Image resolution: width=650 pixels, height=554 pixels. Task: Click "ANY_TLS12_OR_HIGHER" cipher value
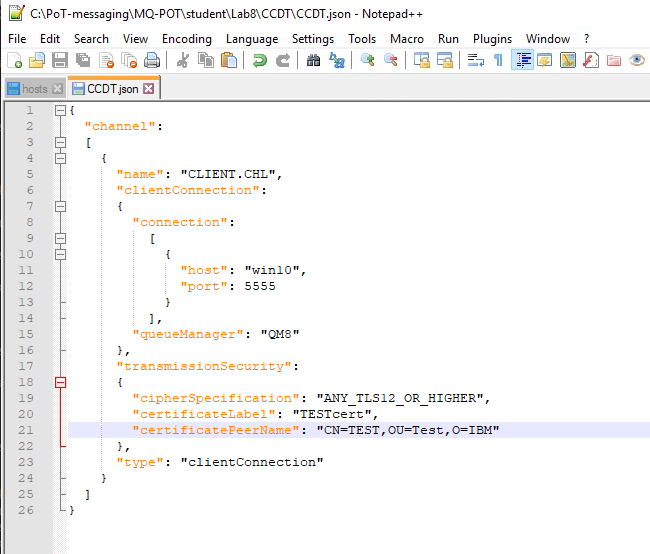point(400,398)
